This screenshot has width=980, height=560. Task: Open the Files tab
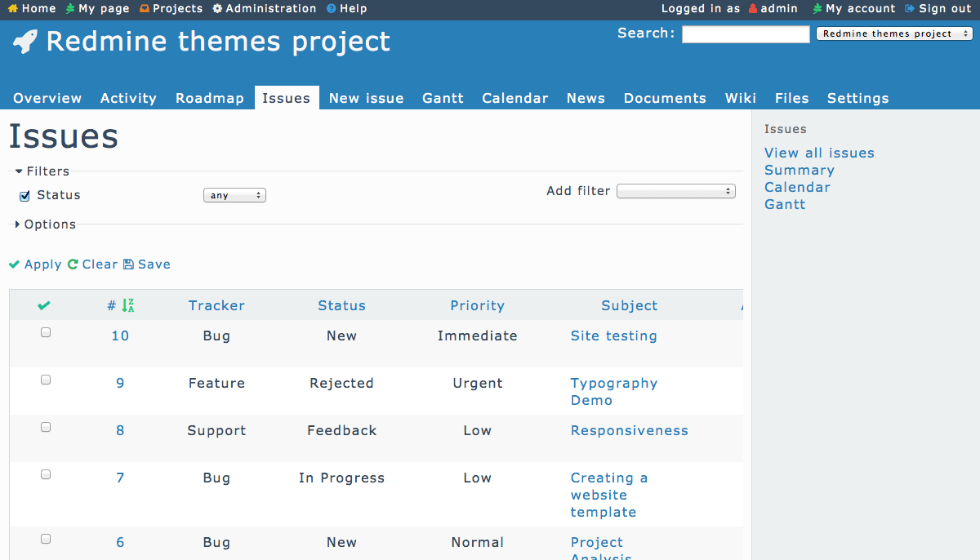pyautogui.click(x=792, y=98)
